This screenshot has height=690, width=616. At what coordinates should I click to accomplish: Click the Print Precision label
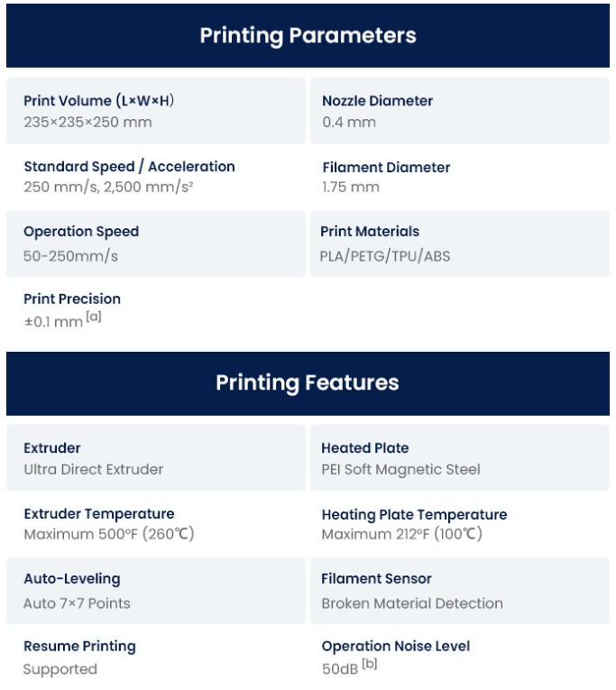72,299
